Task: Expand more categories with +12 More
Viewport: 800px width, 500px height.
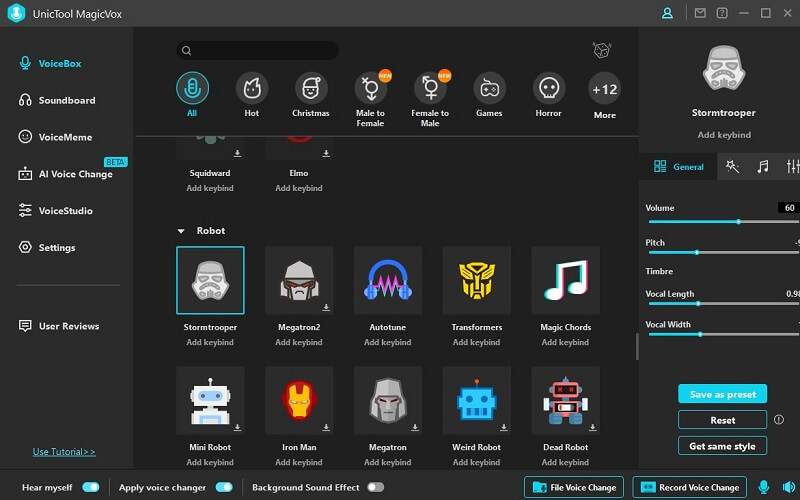Action: [x=604, y=90]
